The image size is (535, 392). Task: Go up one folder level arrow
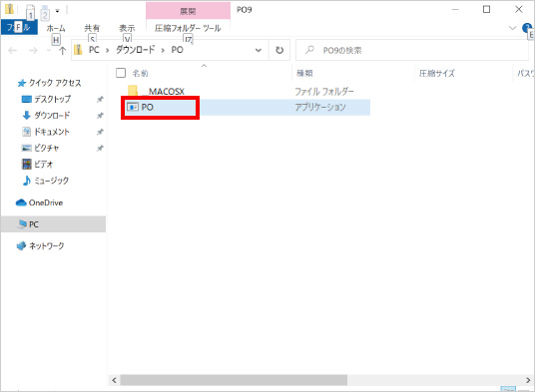[63, 51]
